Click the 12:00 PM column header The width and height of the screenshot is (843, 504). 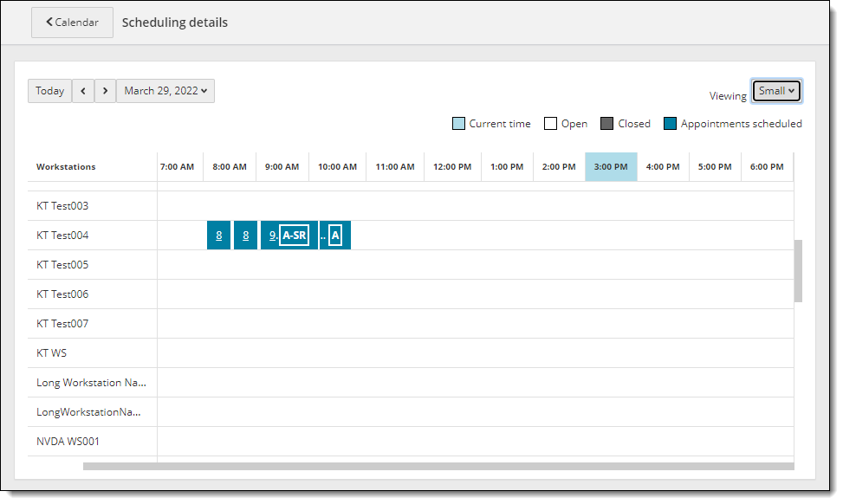pyautogui.click(x=452, y=166)
